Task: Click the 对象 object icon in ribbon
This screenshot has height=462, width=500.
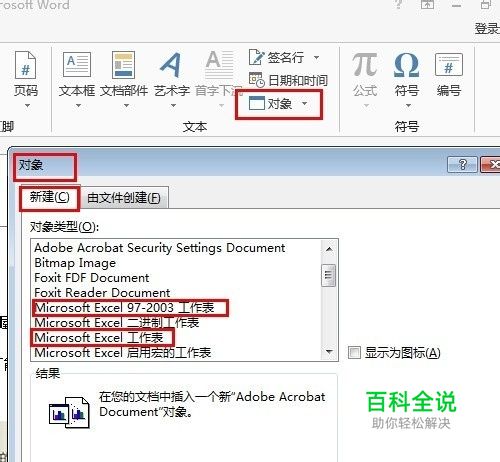Action: [257, 103]
